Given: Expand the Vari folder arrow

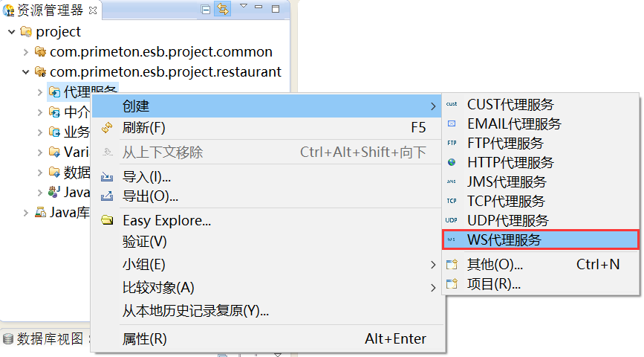Looking at the screenshot, I should click(40, 152).
